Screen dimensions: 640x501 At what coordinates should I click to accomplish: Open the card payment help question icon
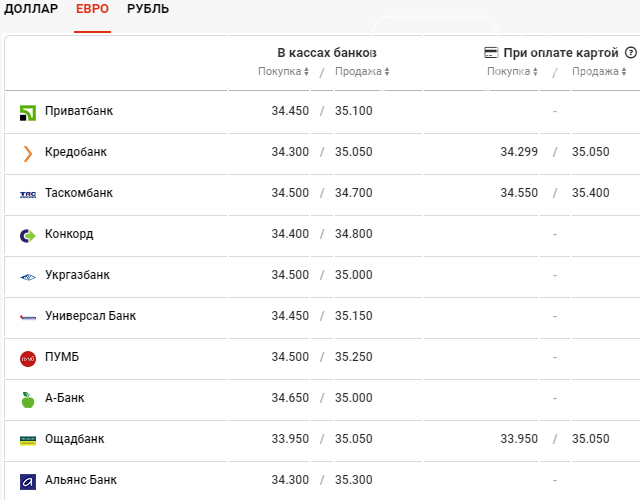pyautogui.click(x=631, y=53)
